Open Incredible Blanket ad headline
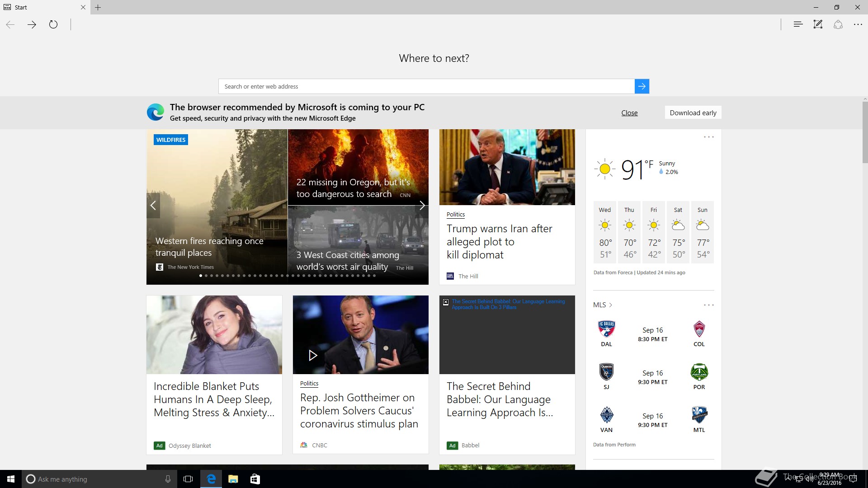This screenshot has height=488, width=868. click(x=214, y=399)
